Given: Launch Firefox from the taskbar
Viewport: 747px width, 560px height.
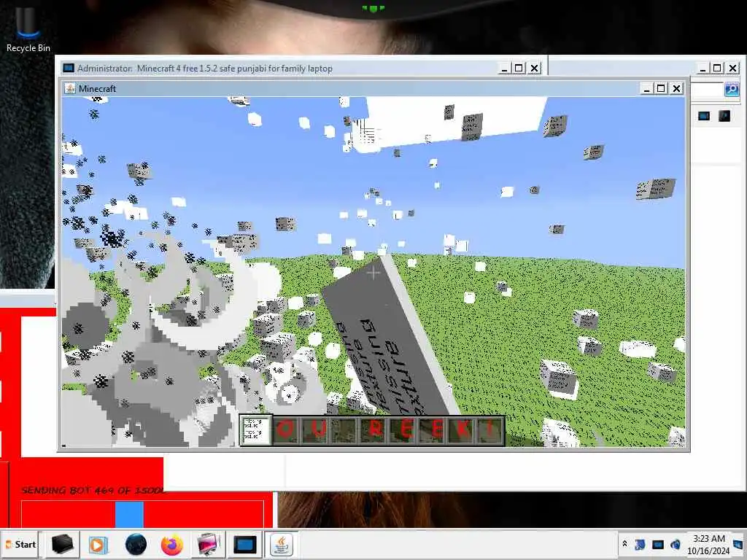Looking at the screenshot, I should [x=172, y=544].
